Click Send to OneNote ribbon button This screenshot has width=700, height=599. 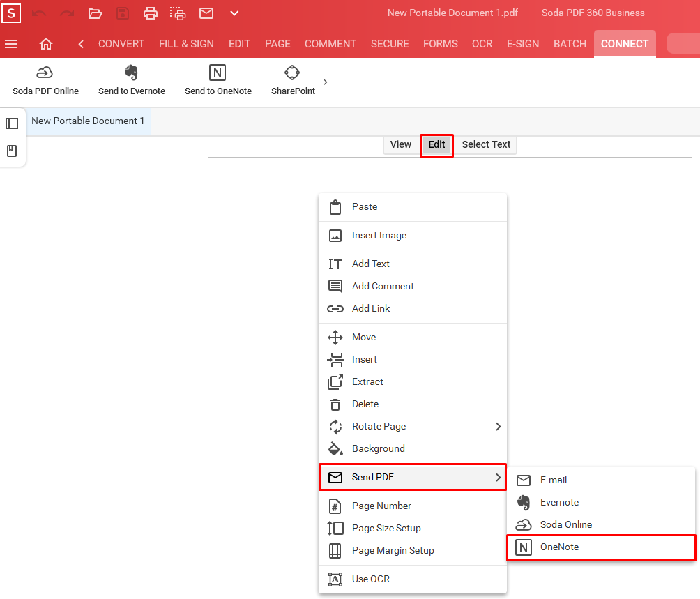218,81
